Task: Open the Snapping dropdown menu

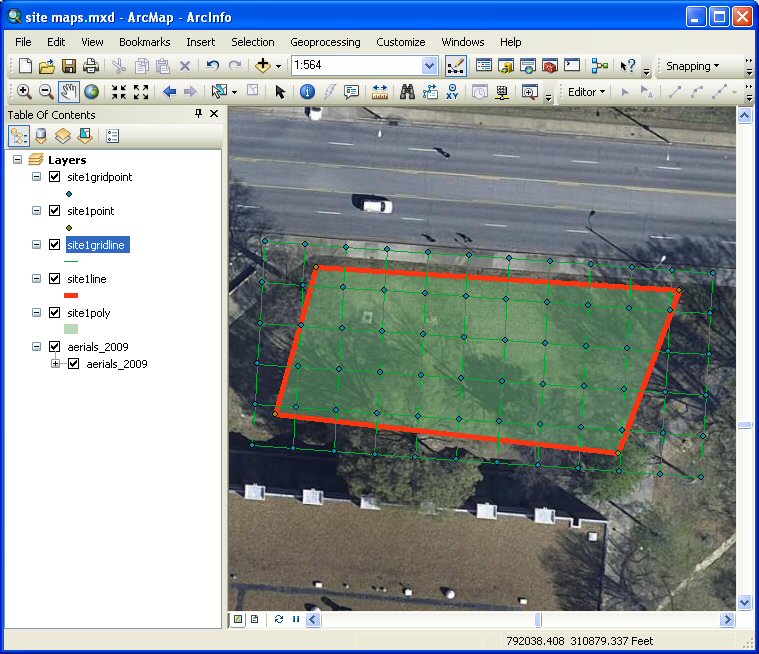Action: click(693, 66)
